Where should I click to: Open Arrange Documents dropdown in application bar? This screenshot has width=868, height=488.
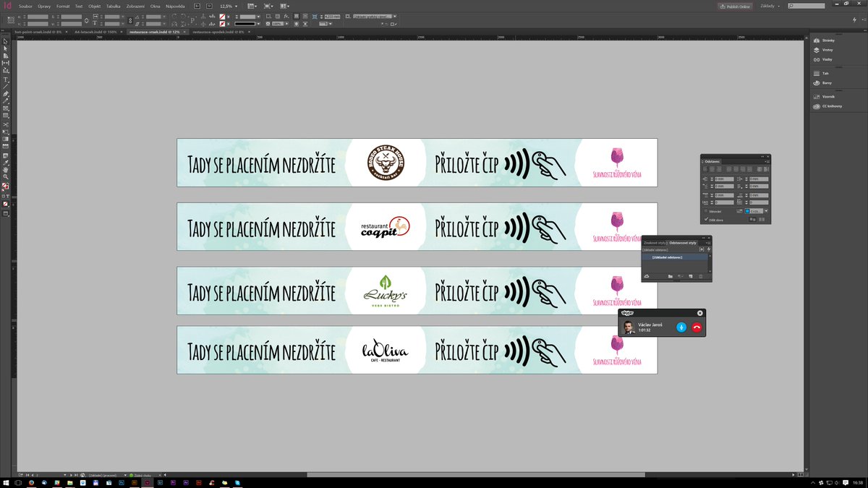284,6
